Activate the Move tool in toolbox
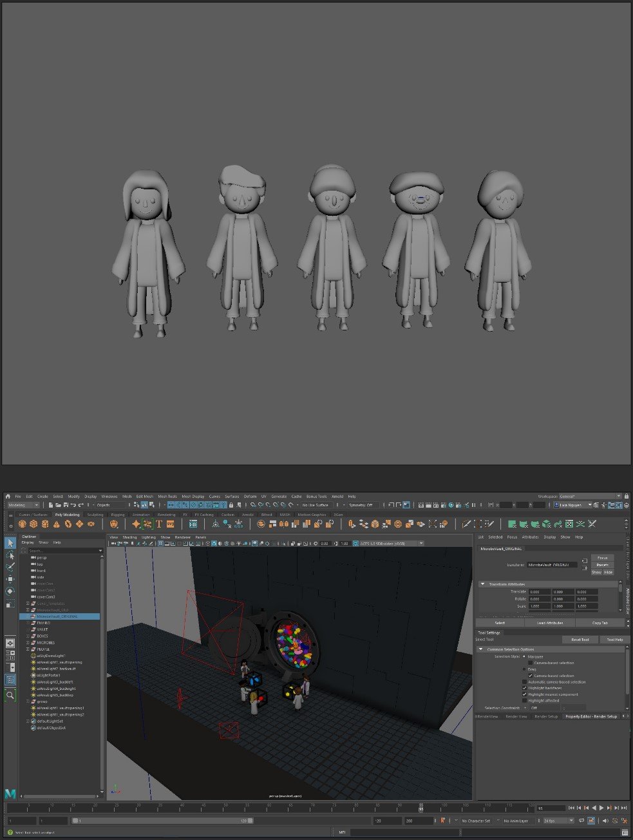 pyautogui.click(x=10, y=579)
